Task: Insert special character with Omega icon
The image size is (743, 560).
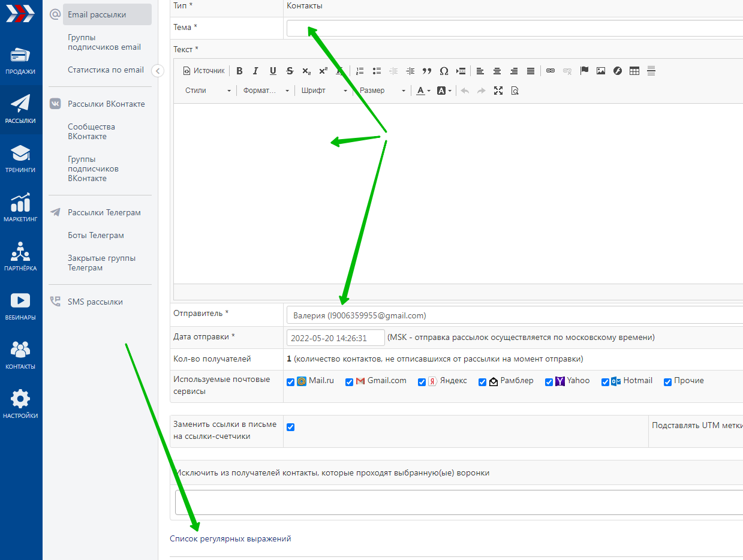Action: click(x=444, y=71)
